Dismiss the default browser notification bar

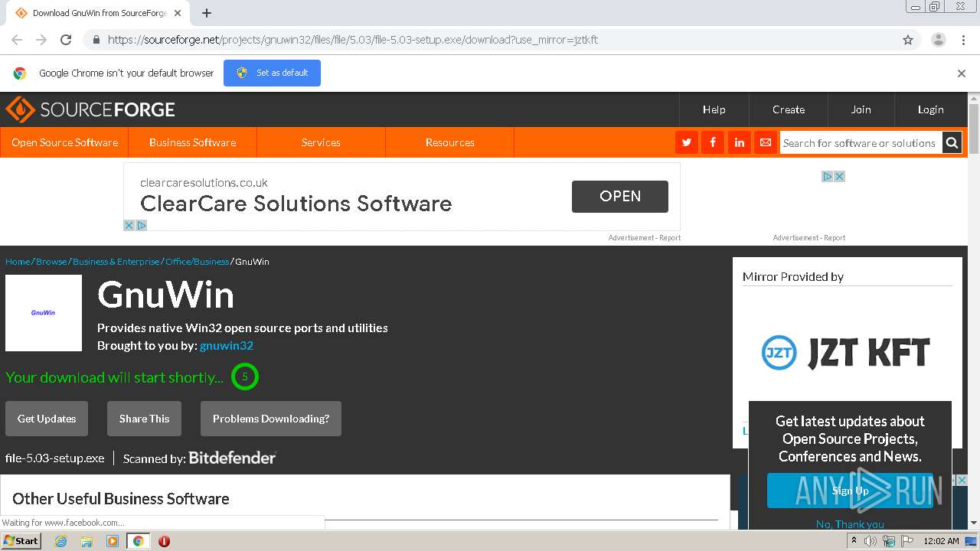[962, 73]
